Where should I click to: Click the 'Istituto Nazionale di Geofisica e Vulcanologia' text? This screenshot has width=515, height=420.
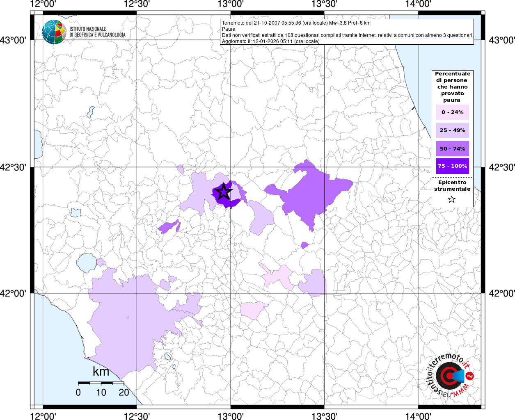pos(97,32)
